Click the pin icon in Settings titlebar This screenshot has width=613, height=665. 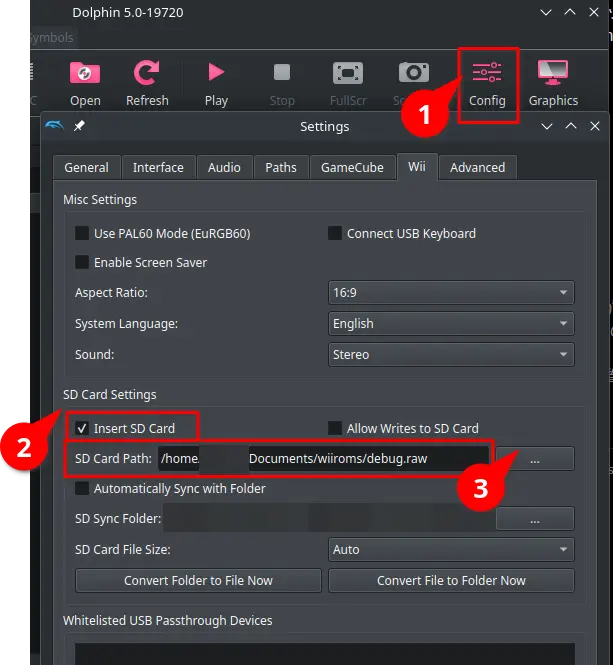click(80, 127)
